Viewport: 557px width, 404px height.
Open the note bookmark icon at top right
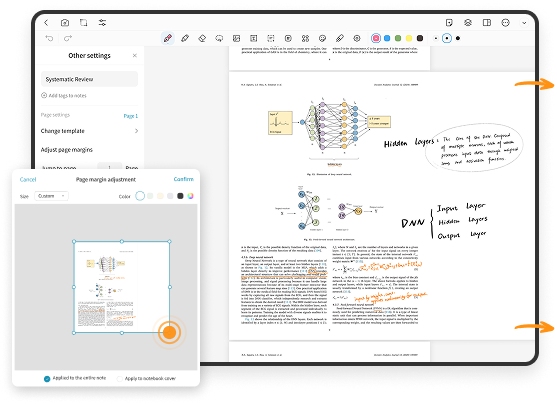click(x=449, y=23)
